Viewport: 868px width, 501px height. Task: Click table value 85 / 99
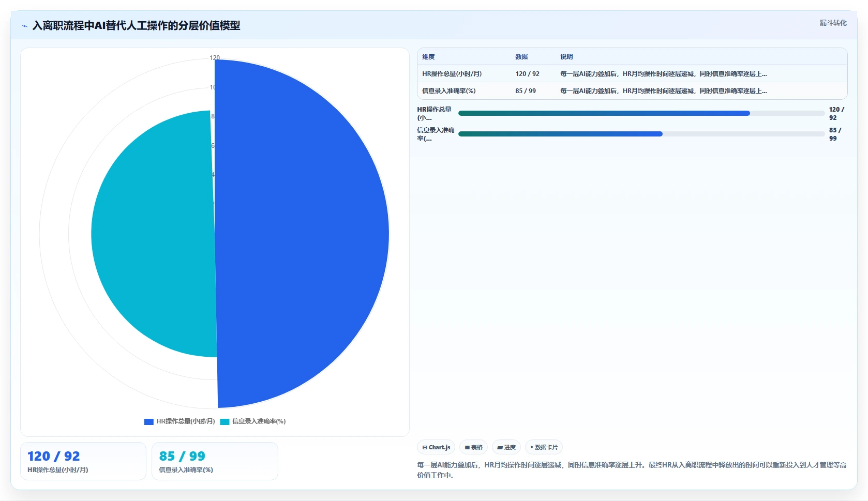point(526,91)
